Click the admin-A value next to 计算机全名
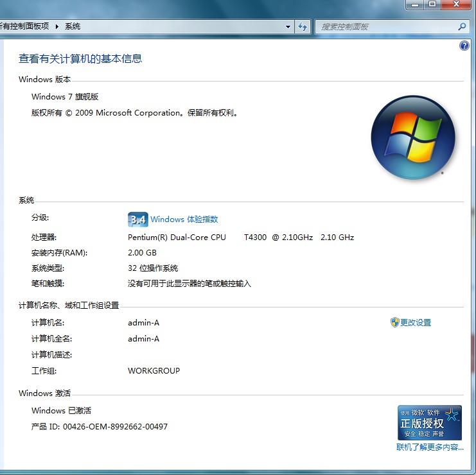Screen dimensions: 476x475 pyautogui.click(x=144, y=339)
